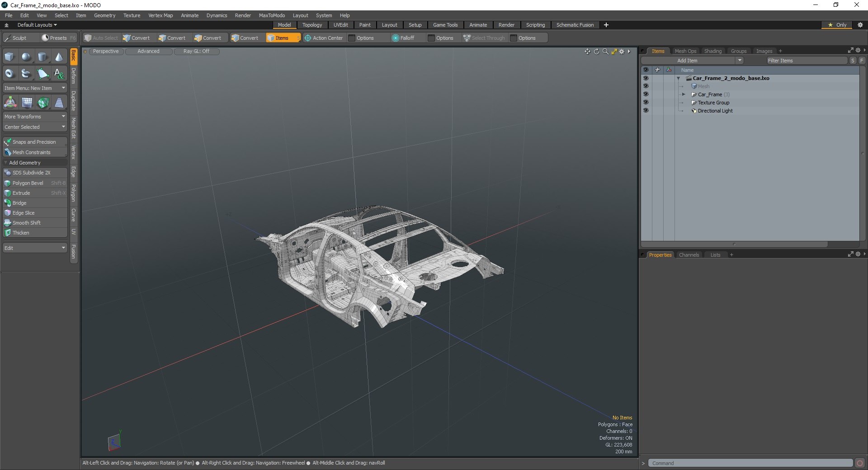
Task: Click the Command input field
Action: click(750, 463)
